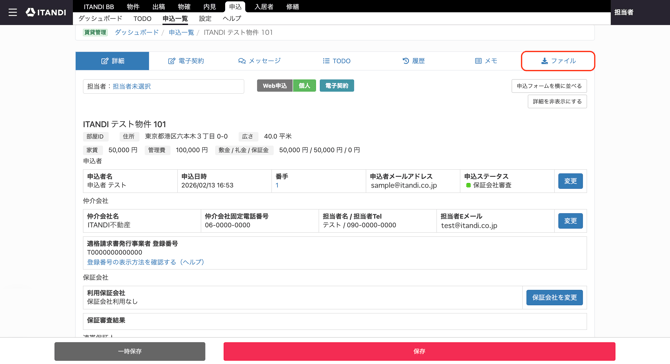Switch to the 電子契約 tab
The width and height of the screenshot is (670, 364).
pos(186,61)
